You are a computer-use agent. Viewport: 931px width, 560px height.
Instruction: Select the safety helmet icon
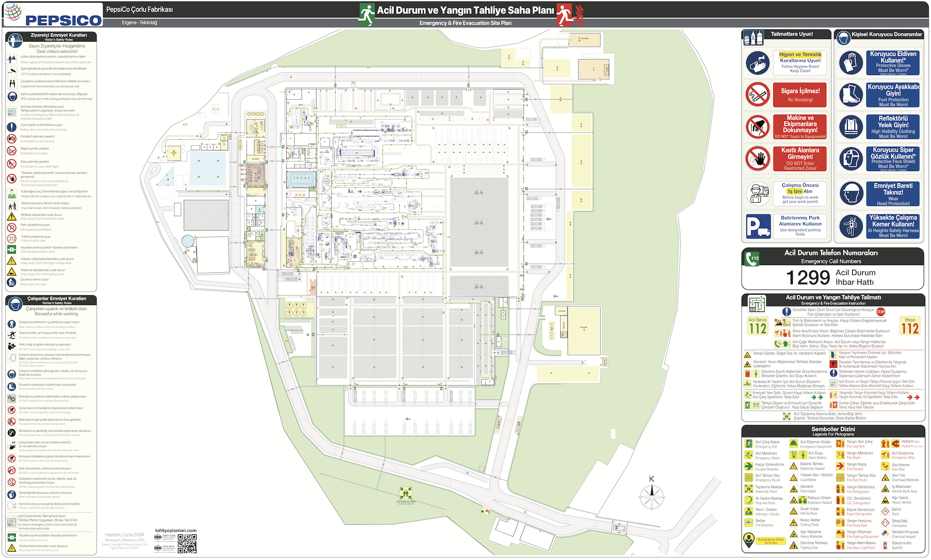[x=850, y=193]
